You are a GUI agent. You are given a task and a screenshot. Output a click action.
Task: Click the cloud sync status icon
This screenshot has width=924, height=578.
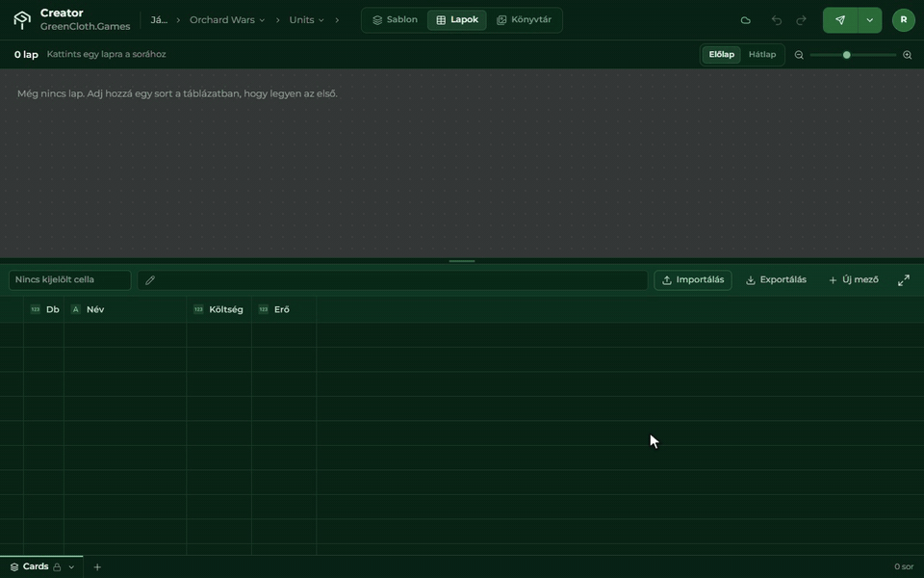point(745,20)
